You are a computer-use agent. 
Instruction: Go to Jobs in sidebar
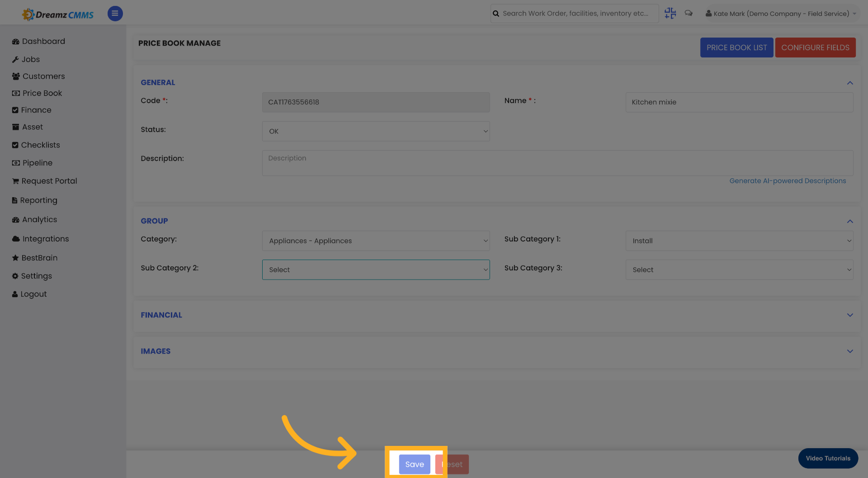31,59
